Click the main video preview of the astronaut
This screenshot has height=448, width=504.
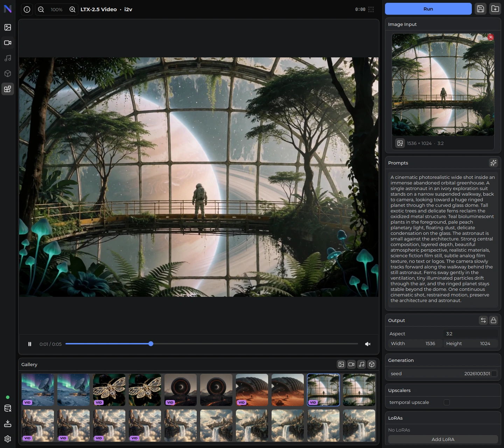(199, 177)
